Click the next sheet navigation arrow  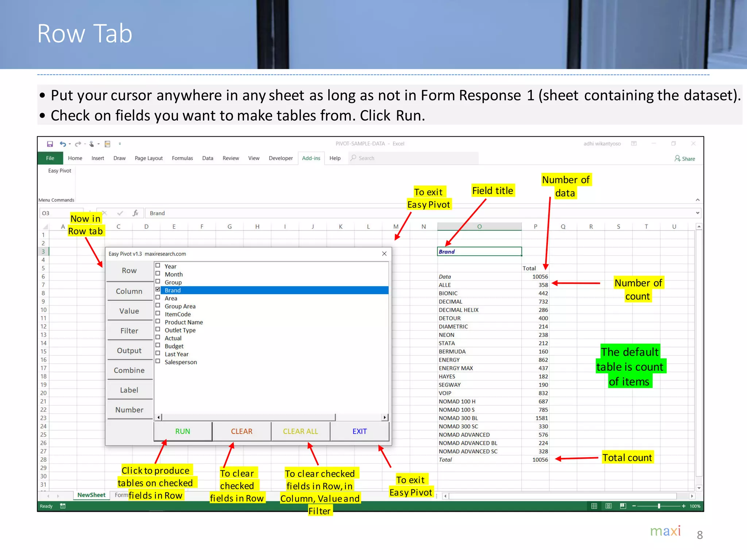click(x=58, y=496)
